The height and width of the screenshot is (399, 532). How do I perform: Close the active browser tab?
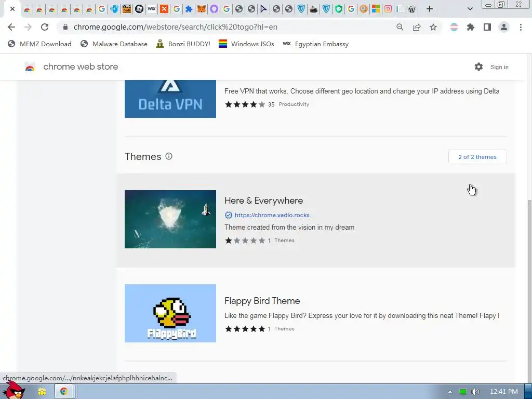tap(12, 9)
